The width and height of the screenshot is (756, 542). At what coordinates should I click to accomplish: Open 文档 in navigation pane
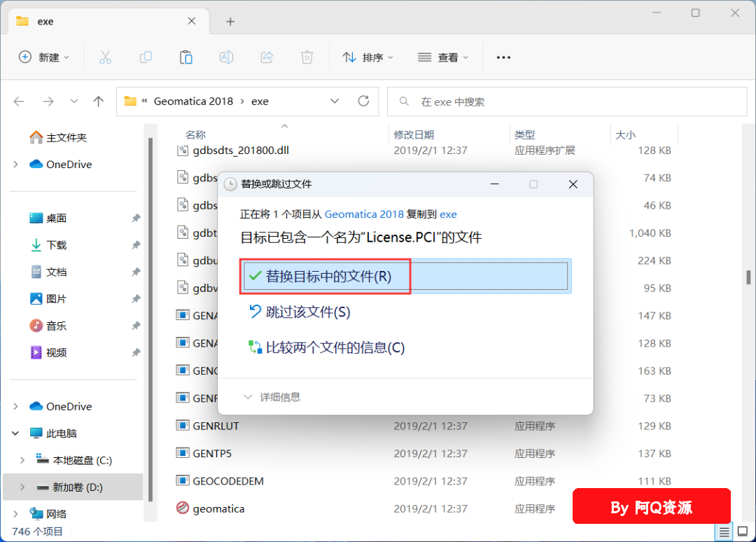click(x=56, y=272)
